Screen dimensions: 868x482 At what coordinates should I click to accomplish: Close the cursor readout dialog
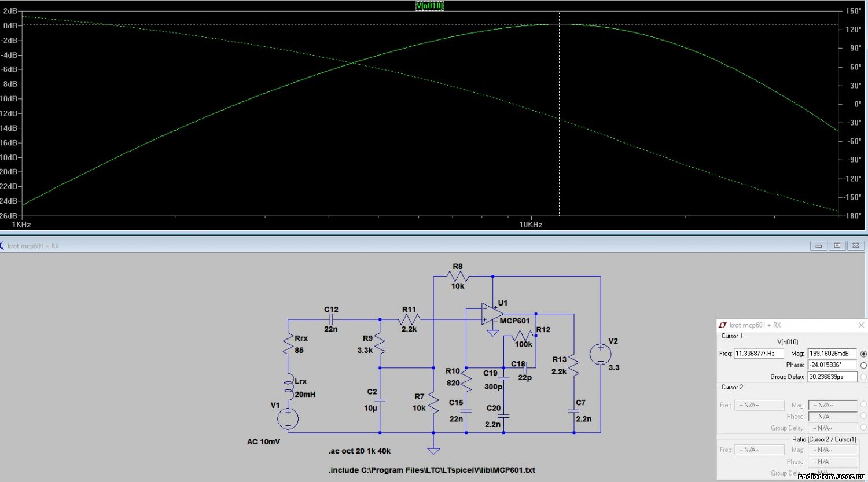(x=861, y=325)
